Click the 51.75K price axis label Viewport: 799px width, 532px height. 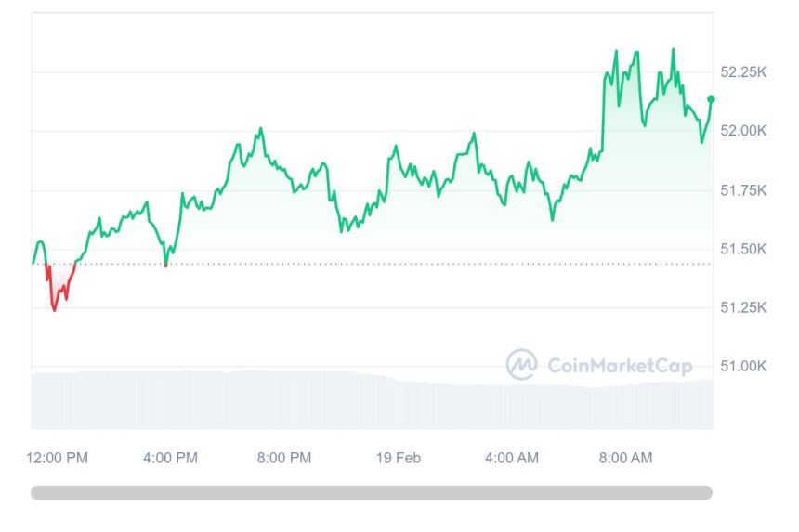[743, 190]
